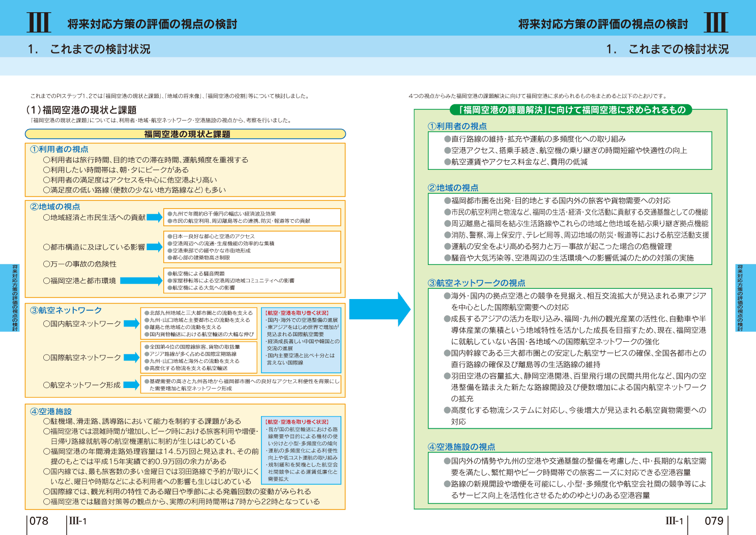
Task: Click the green-box heading ④空港施設の視点
Action: [461, 447]
